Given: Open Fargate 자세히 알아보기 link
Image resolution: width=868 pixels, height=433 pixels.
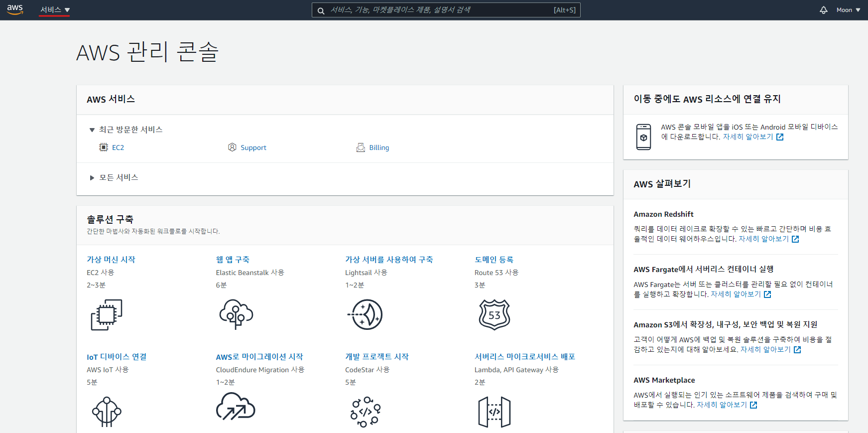Looking at the screenshot, I should [x=736, y=294].
